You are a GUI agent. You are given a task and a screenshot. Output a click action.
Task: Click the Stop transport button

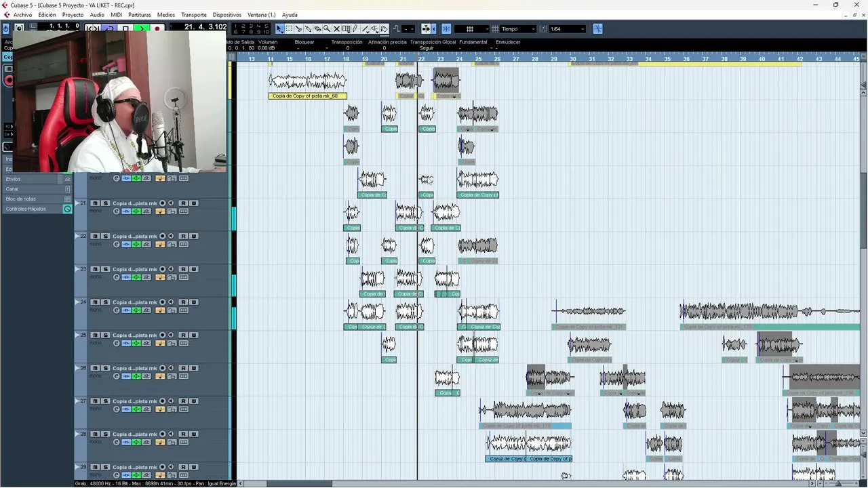pyautogui.click(x=125, y=28)
